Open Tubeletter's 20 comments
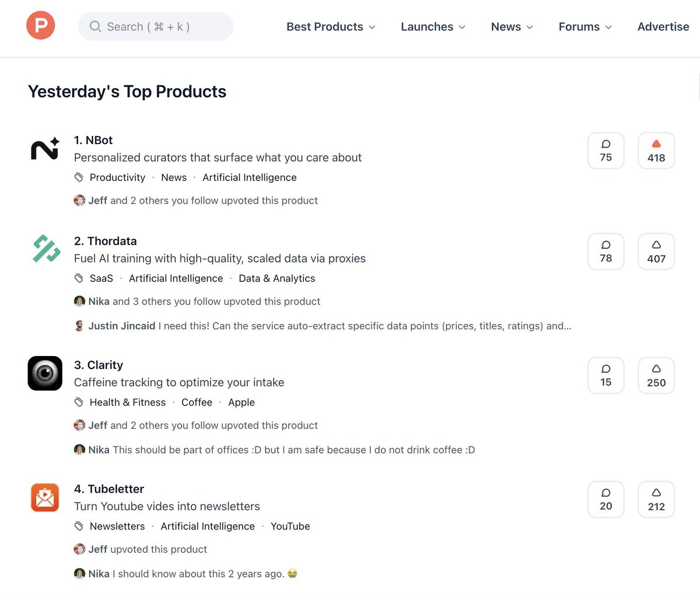The width and height of the screenshot is (700, 596). click(606, 500)
